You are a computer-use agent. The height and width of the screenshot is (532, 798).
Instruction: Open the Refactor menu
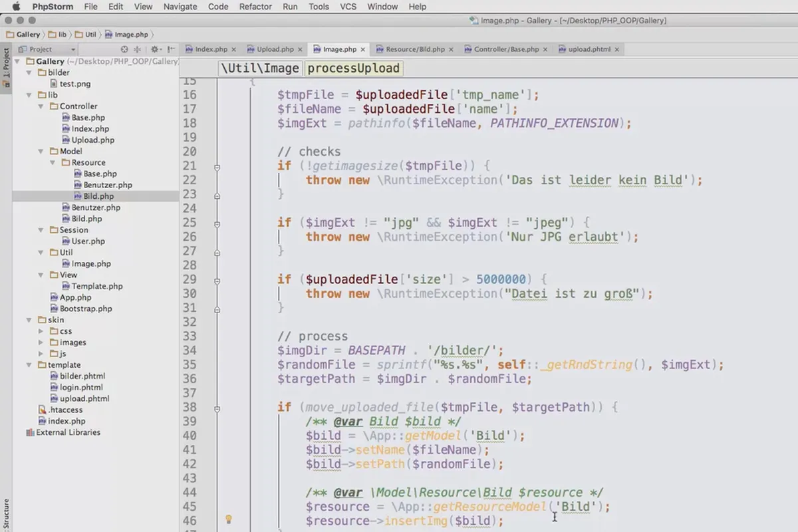(255, 7)
